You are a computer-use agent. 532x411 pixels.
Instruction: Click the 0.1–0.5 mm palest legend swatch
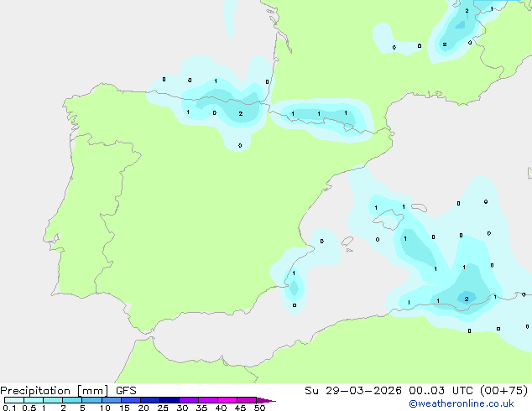[x=14, y=400]
